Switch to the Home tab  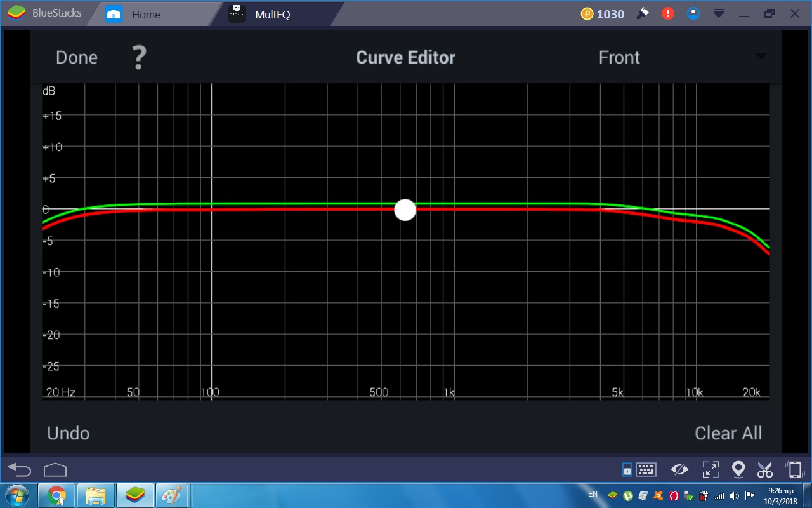pos(146,14)
